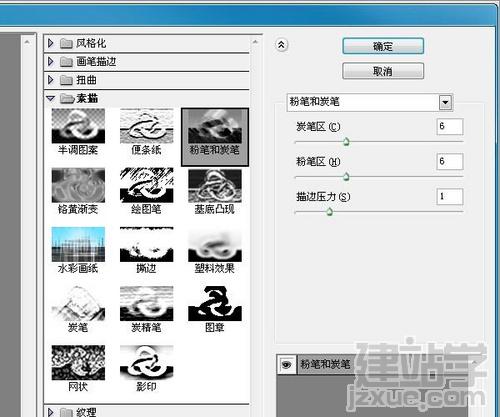500x417 pixels.
Task: Click the 炭笔区 value field
Action: pyautogui.click(x=450, y=126)
